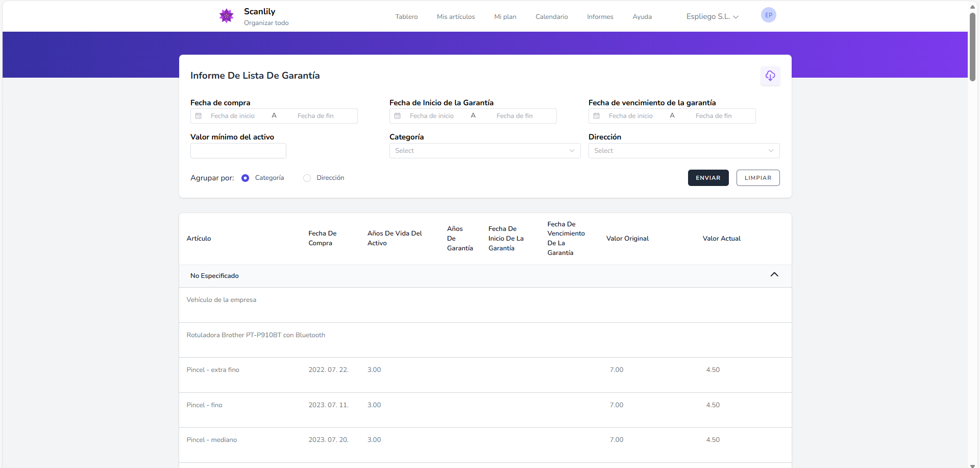This screenshot has width=980, height=468.
Task: Open the Dirección select dropdown
Action: pyautogui.click(x=683, y=151)
